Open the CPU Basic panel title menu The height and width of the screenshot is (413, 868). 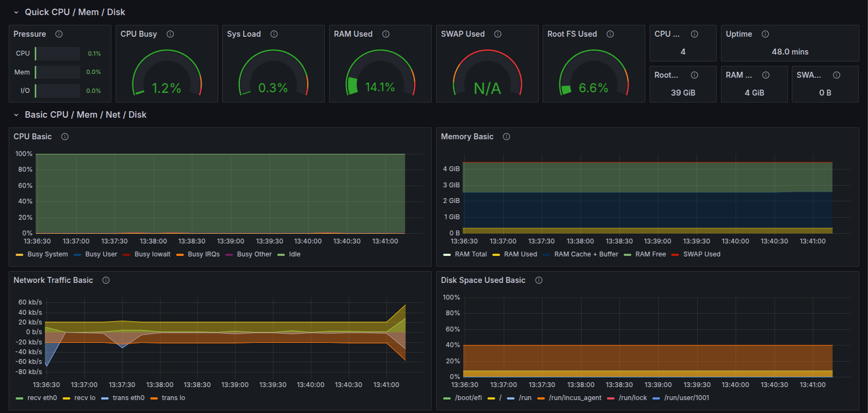coord(32,137)
